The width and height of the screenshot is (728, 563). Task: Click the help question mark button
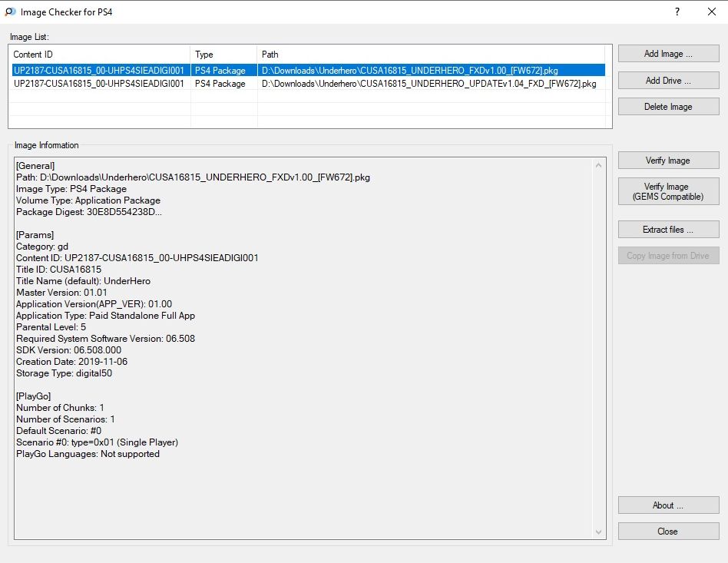(677, 12)
